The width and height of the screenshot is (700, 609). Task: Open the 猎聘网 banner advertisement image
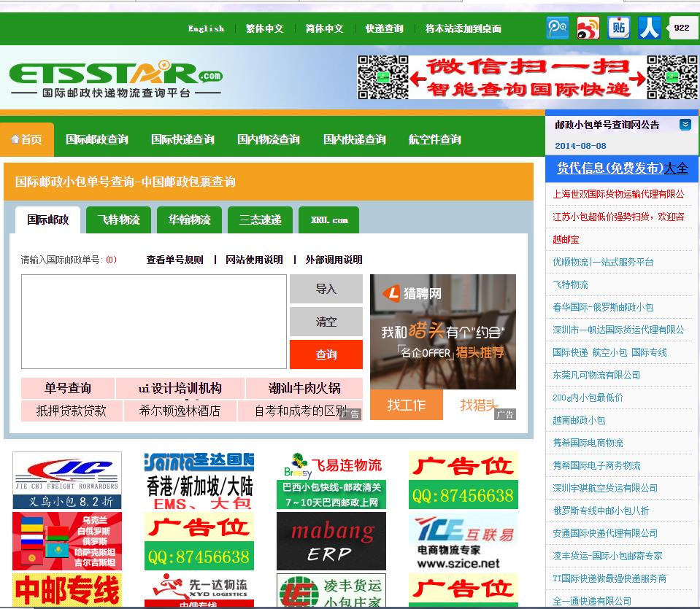coord(443,332)
